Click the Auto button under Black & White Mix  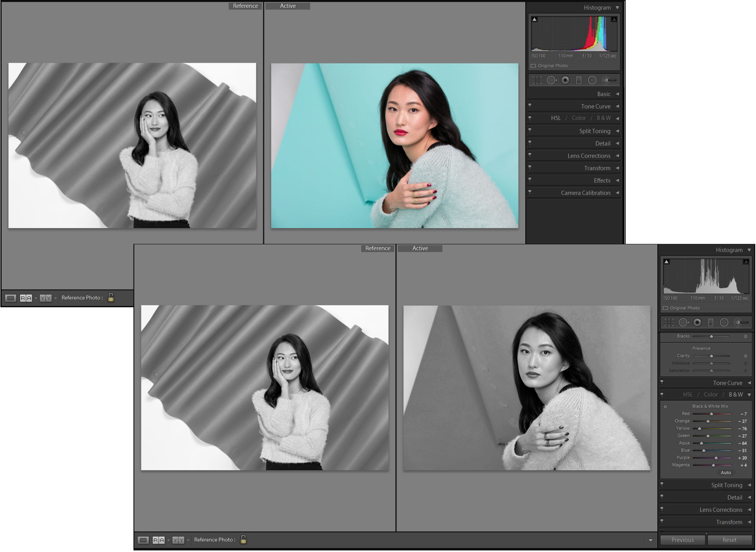[726, 472]
